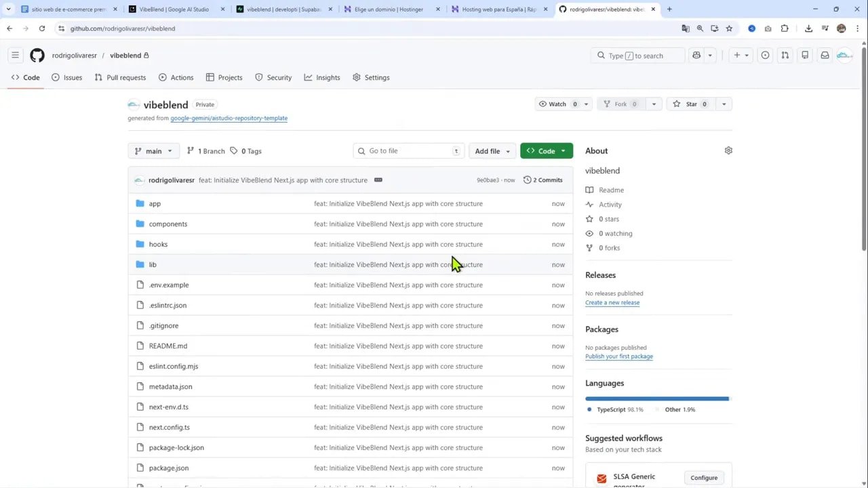Open the aistudio-repository-template link
Image resolution: width=868 pixels, height=488 pixels.
pos(229,118)
